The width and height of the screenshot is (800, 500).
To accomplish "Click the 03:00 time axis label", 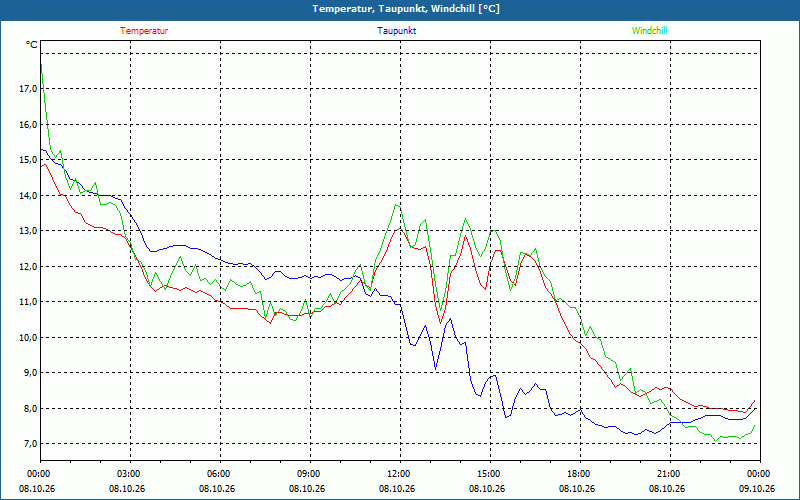I will click(x=128, y=474).
